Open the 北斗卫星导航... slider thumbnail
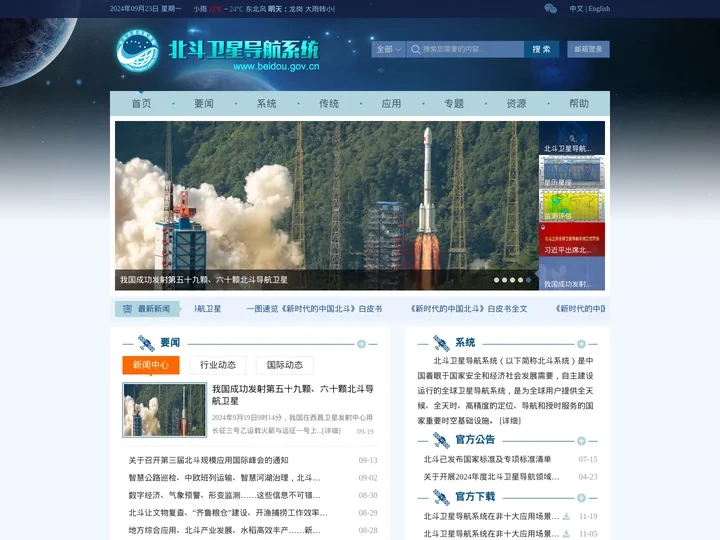The image size is (720, 540). point(572,138)
